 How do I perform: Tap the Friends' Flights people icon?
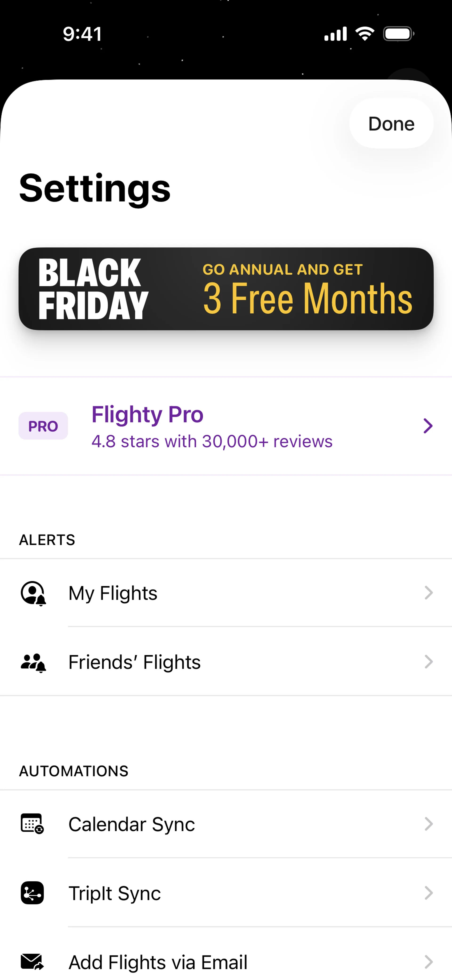point(33,662)
